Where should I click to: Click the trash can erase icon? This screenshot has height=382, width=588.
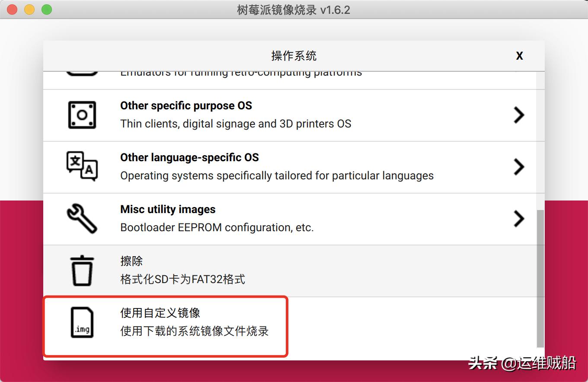point(82,270)
